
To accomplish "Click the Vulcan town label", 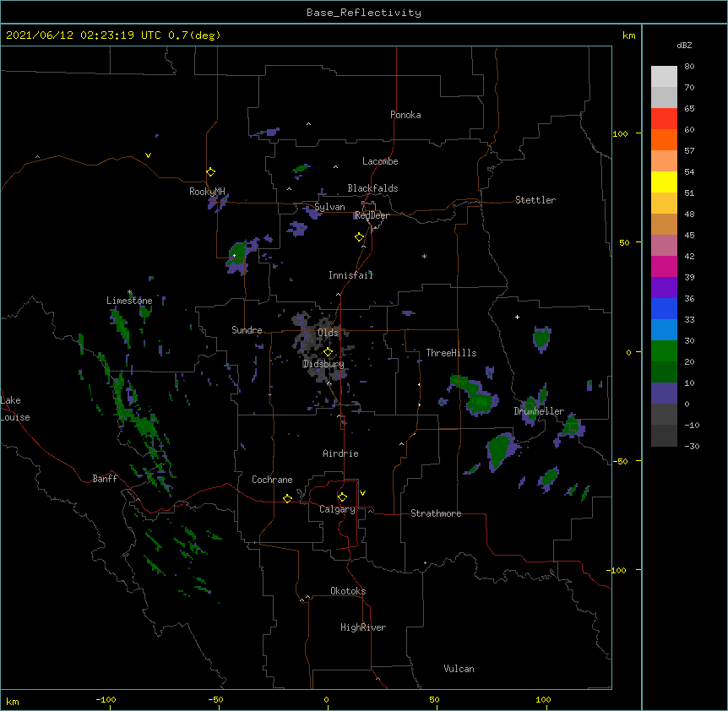I will point(459,669).
